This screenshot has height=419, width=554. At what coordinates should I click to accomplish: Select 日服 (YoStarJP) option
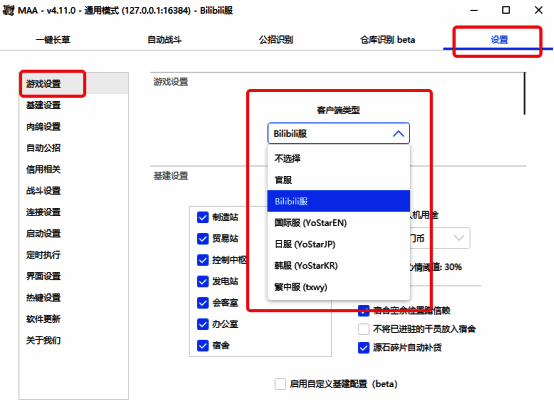click(x=338, y=244)
